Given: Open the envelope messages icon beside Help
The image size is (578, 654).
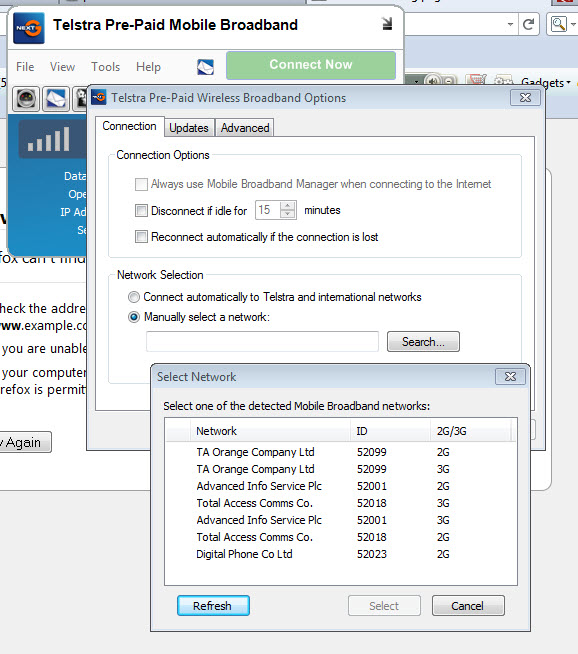Looking at the screenshot, I should [205, 67].
